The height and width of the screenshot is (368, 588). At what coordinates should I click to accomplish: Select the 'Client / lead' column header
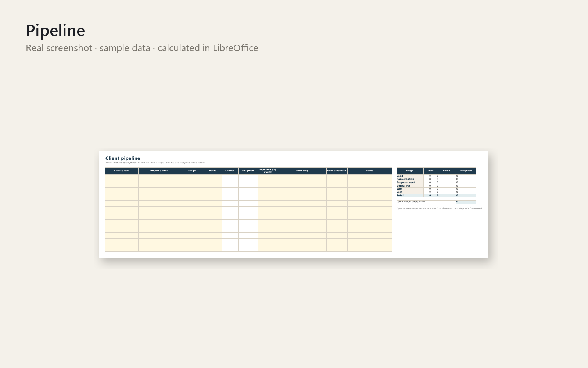122,171
